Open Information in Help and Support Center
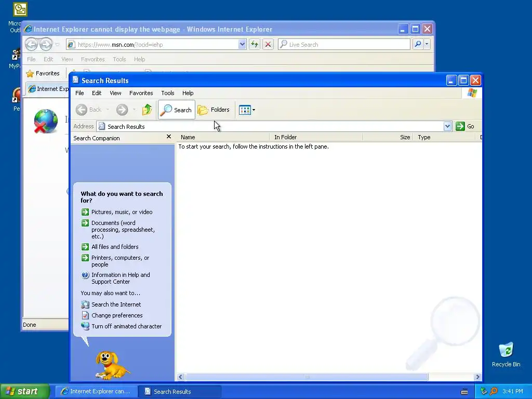This screenshot has width=532, height=399. pos(115,278)
